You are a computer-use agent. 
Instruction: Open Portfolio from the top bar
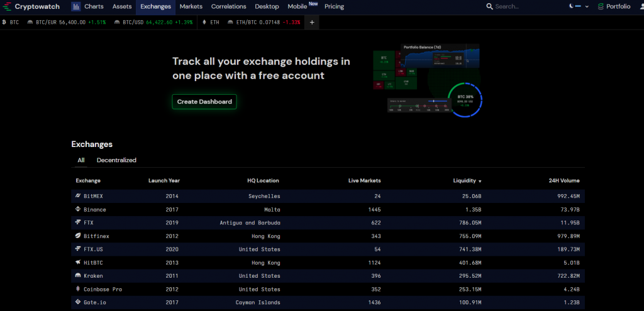(x=614, y=6)
